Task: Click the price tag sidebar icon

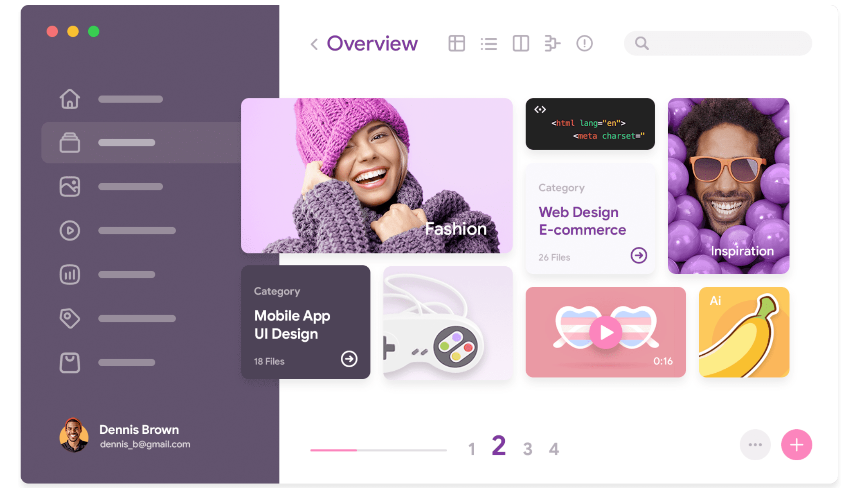Action: click(x=70, y=319)
